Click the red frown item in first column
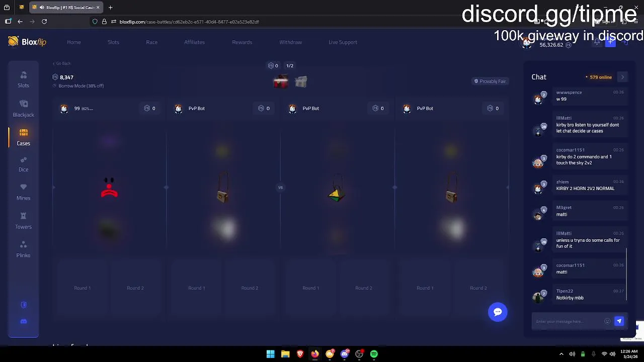 point(109,188)
